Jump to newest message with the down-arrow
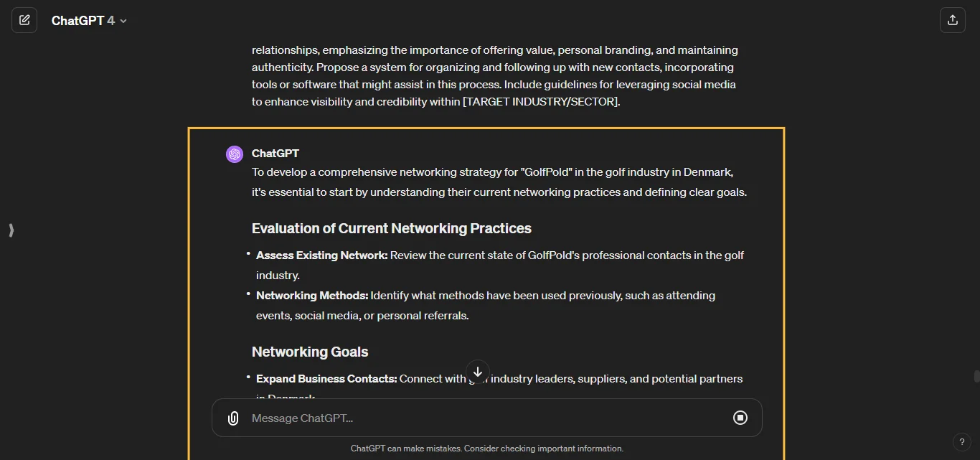 (477, 372)
